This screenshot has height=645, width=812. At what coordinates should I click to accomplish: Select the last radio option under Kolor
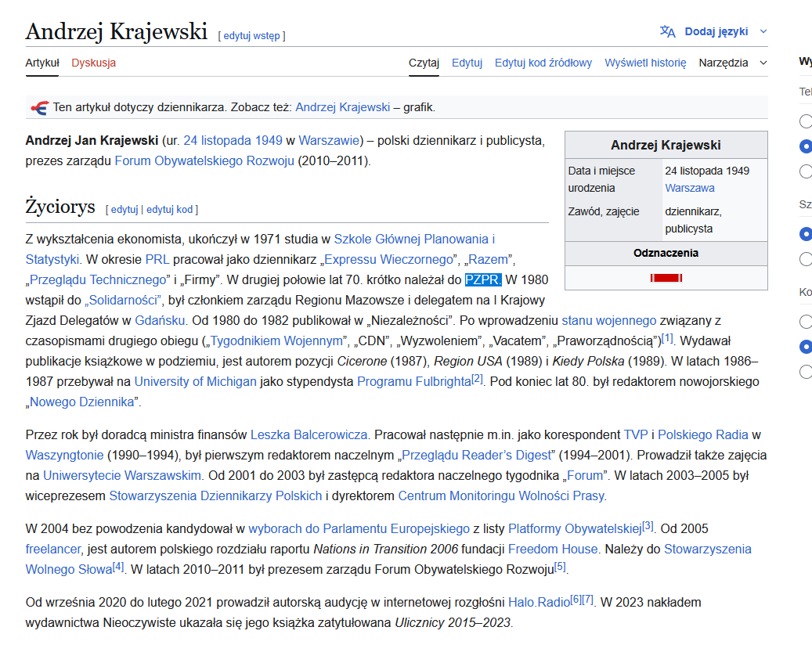pyautogui.click(x=806, y=372)
